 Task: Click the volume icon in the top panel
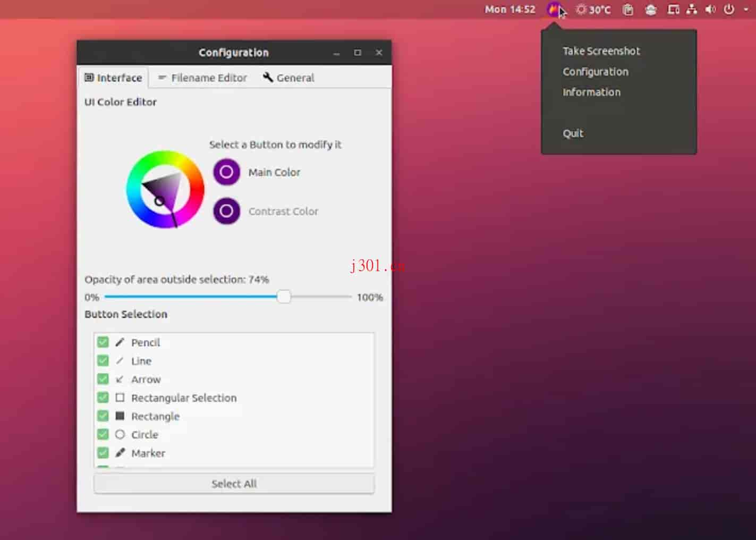(x=710, y=9)
